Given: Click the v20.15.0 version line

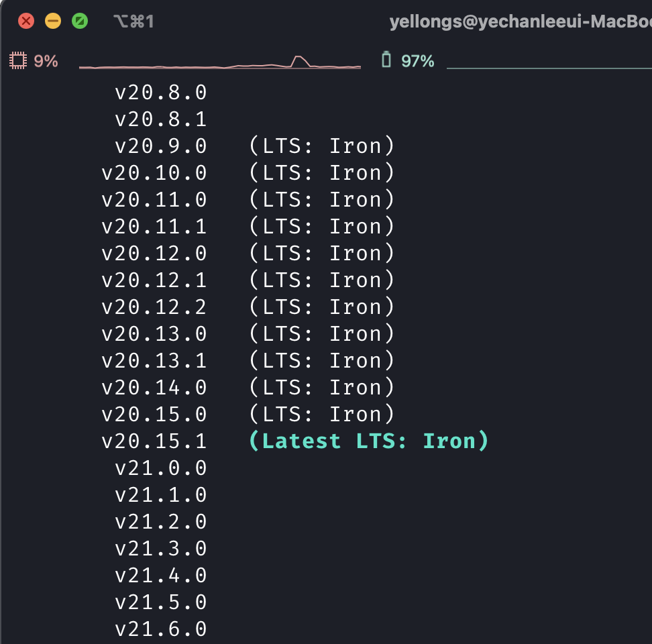Looking at the screenshot, I should pos(154,414).
